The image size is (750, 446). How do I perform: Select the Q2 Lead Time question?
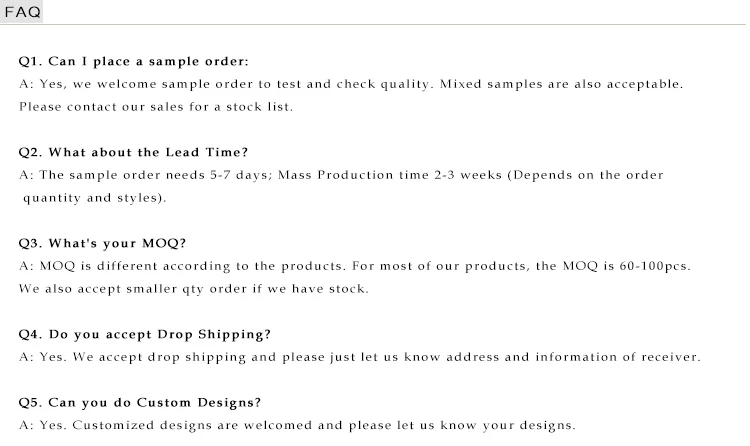point(133,152)
